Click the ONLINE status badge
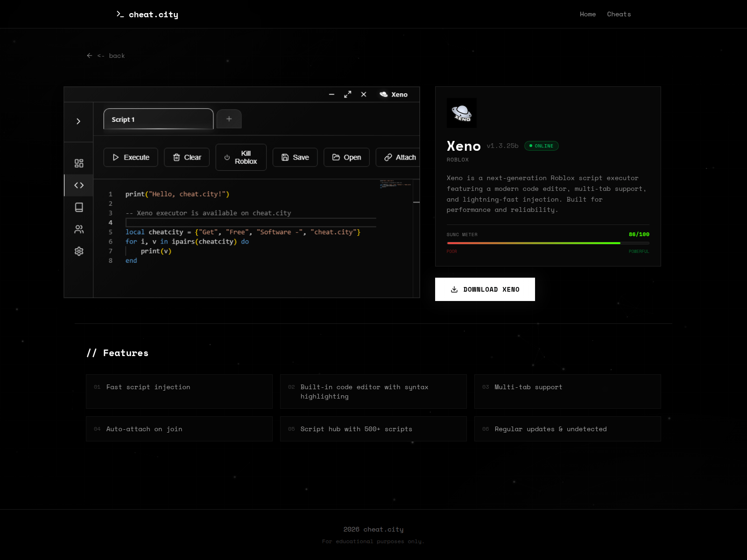 pos(541,146)
